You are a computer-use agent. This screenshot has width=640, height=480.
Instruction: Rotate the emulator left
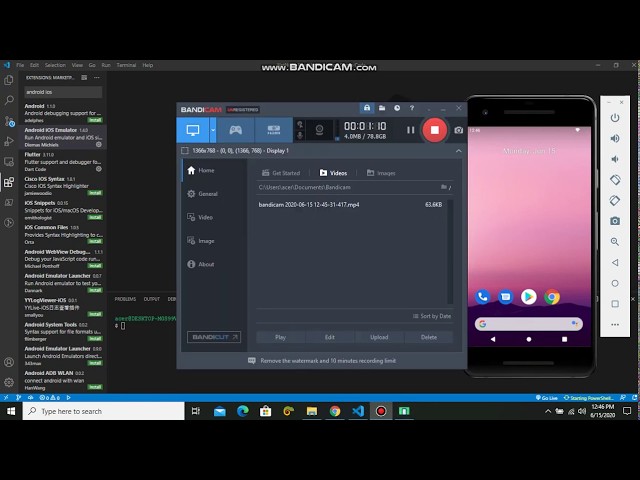click(x=615, y=180)
